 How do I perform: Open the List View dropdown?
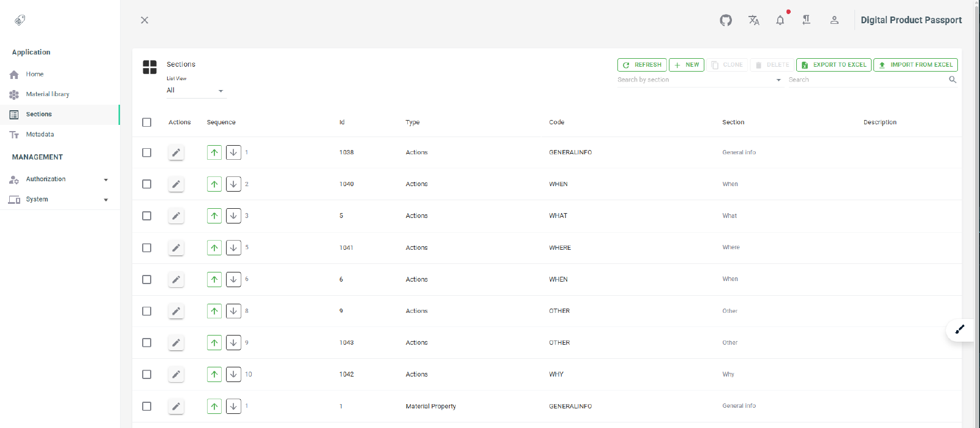pos(196,91)
